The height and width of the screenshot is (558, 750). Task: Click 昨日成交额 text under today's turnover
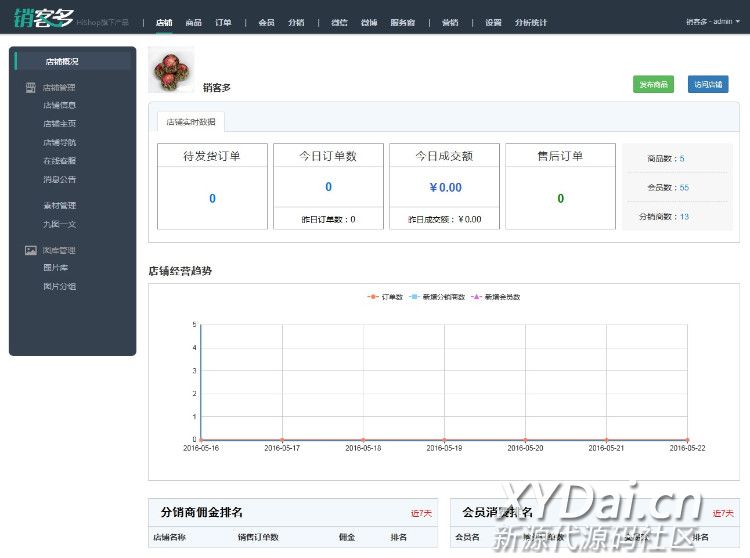click(x=444, y=219)
